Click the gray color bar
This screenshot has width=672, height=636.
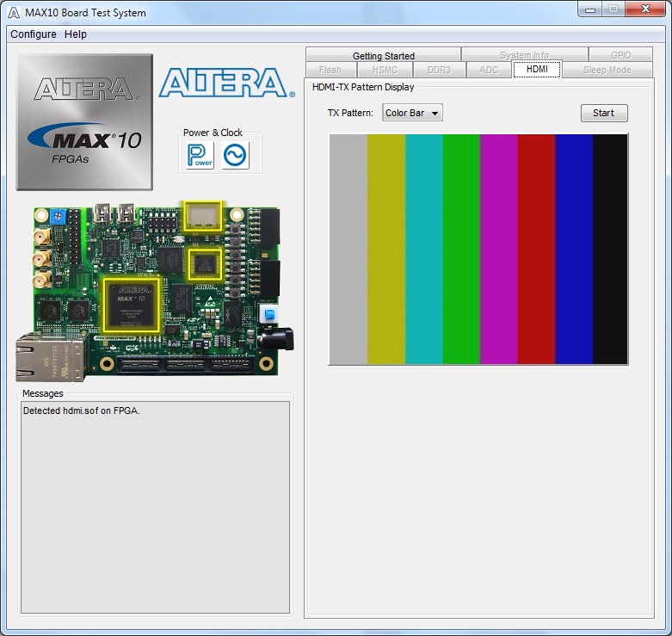(x=348, y=249)
